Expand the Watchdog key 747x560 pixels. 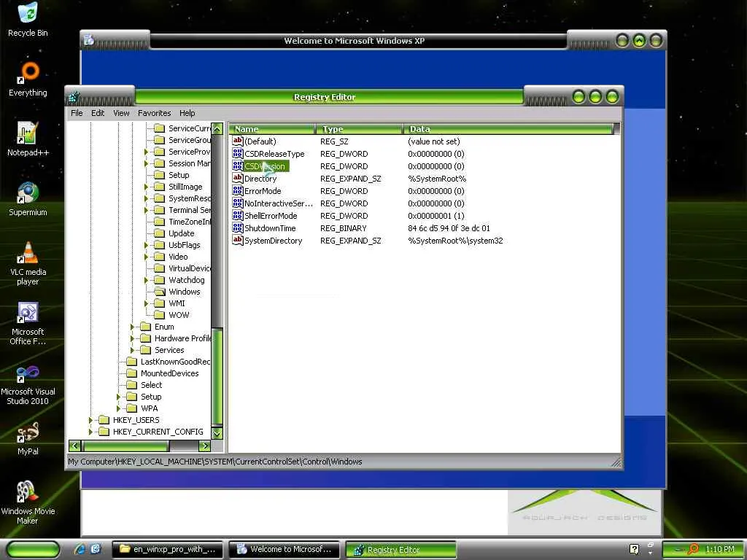coord(146,280)
